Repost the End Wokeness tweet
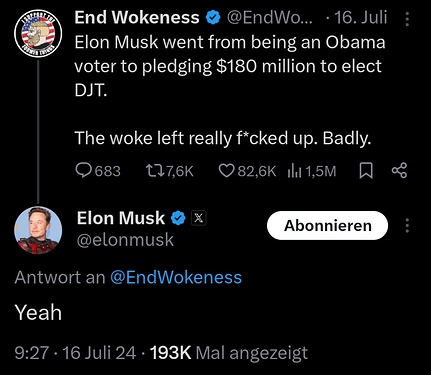431x375 pixels. click(154, 171)
